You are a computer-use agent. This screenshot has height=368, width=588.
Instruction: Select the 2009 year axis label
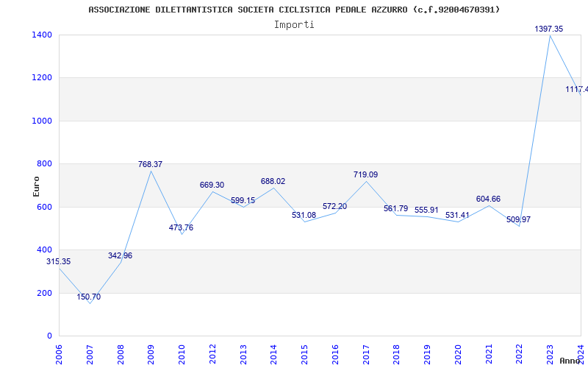[x=151, y=355]
